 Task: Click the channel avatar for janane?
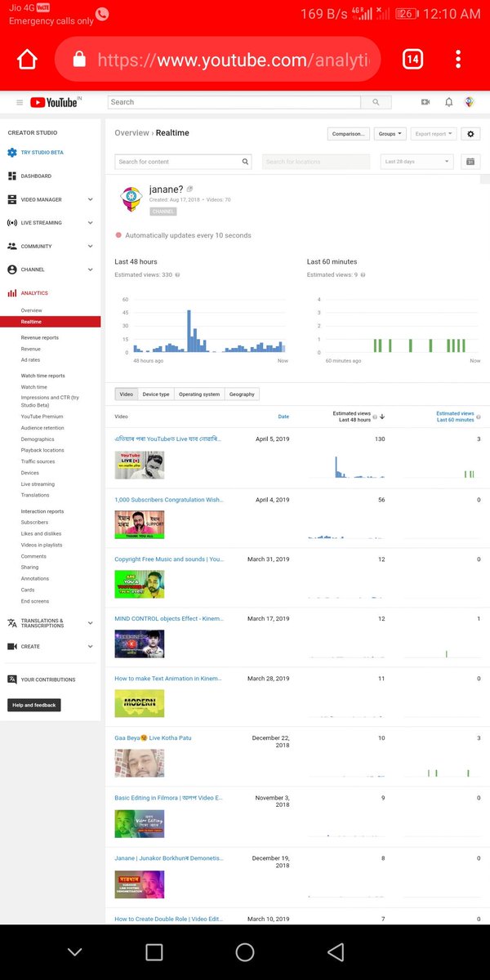pyautogui.click(x=131, y=198)
